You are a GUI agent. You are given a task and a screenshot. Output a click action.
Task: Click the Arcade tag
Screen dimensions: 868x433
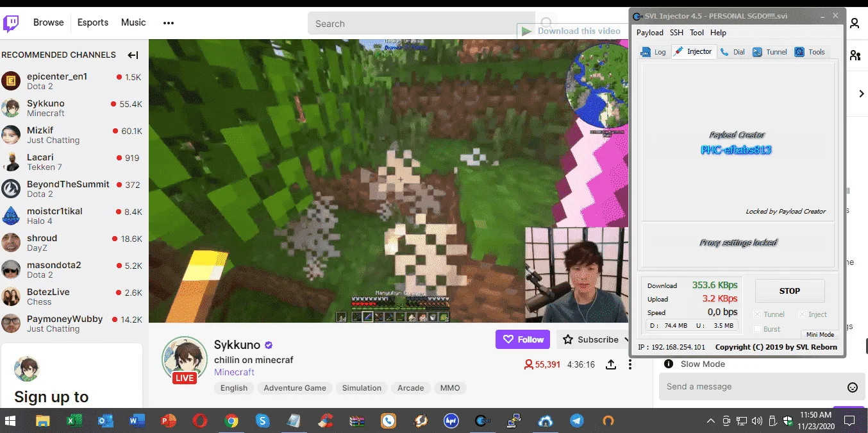[x=410, y=388]
